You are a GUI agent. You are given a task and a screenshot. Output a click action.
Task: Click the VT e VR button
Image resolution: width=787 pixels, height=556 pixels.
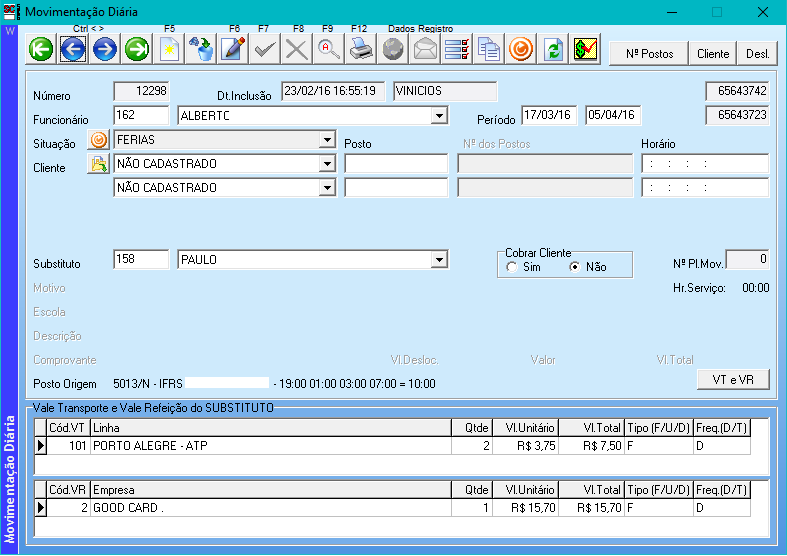click(x=733, y=380)
